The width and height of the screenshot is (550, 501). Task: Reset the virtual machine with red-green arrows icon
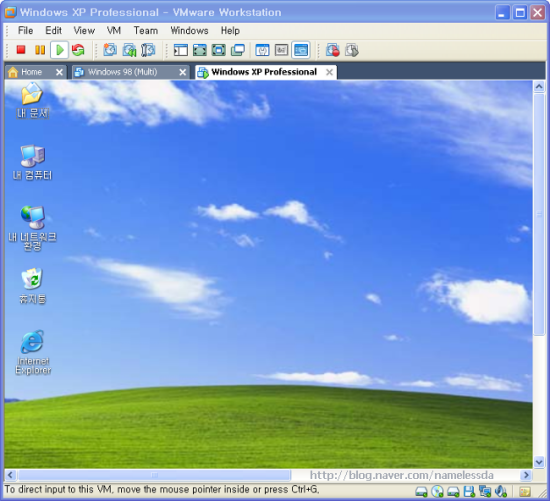point(78,50)
